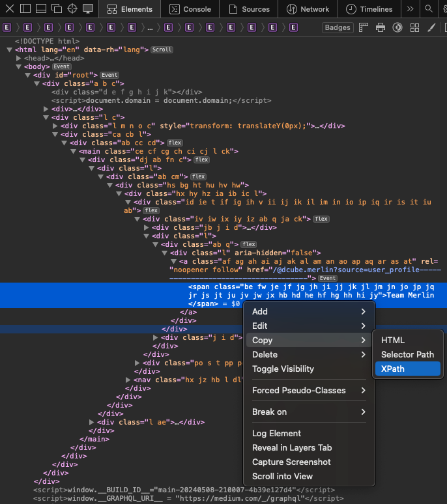The height and width of the screenshot is (504, 447).
Task: Expand the div class="j i d" node
Action: (155, 337)
